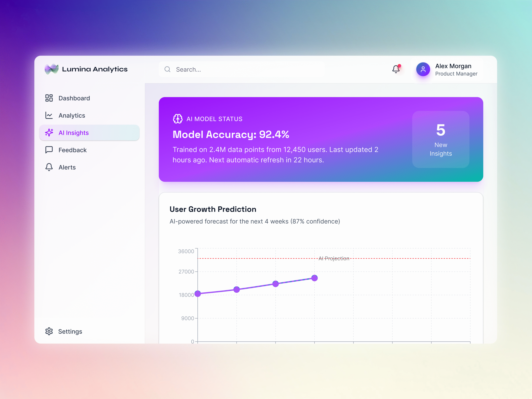Open the notification bell in header
The width and height of the screenshot is (532, 399).
396,69
